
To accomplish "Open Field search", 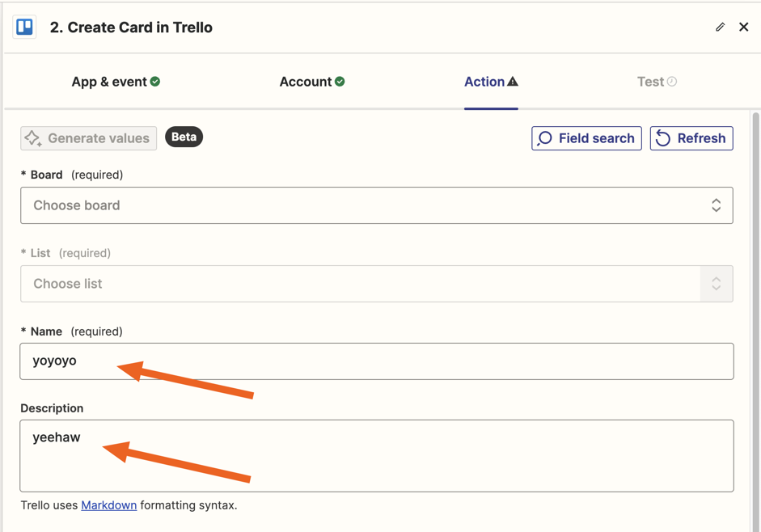I will [x=586, y=138].
